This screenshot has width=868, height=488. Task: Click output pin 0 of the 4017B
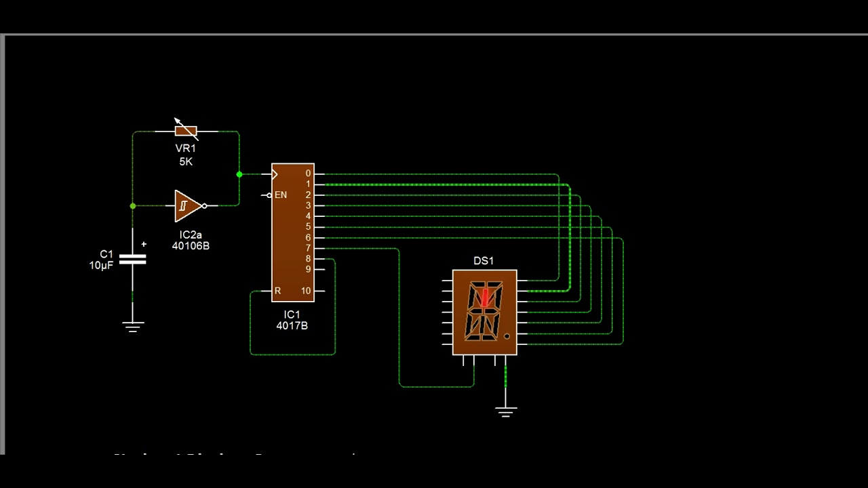(x=308, y=174)
